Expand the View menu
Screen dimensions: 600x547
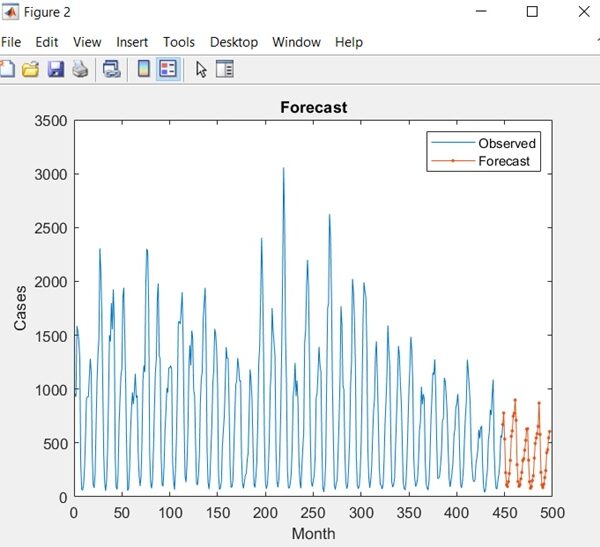[x=87, y=42]
